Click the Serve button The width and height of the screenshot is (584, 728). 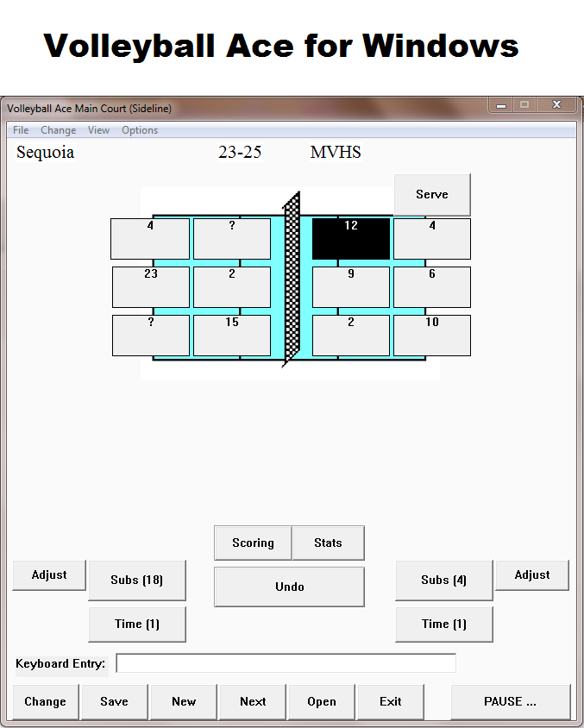click(x=432, y=195)
